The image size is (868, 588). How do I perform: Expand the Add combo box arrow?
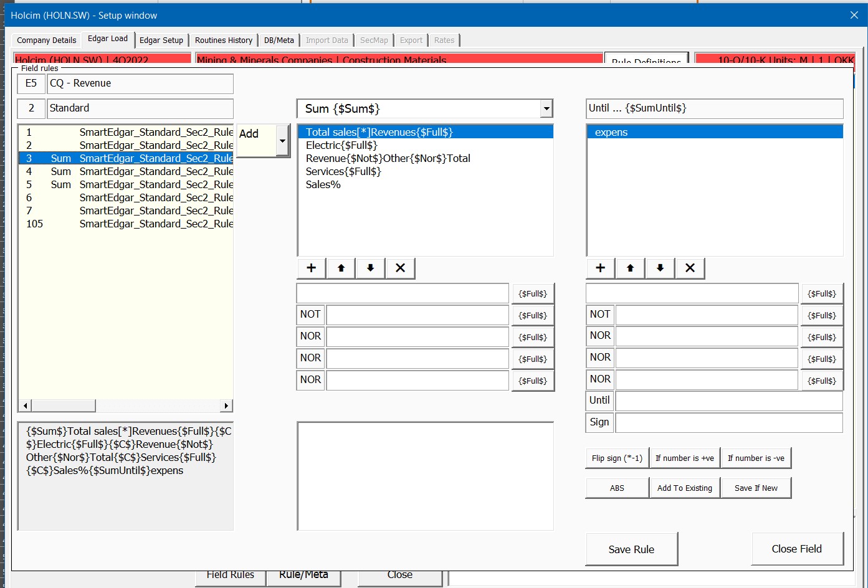(x=282, y=141)
